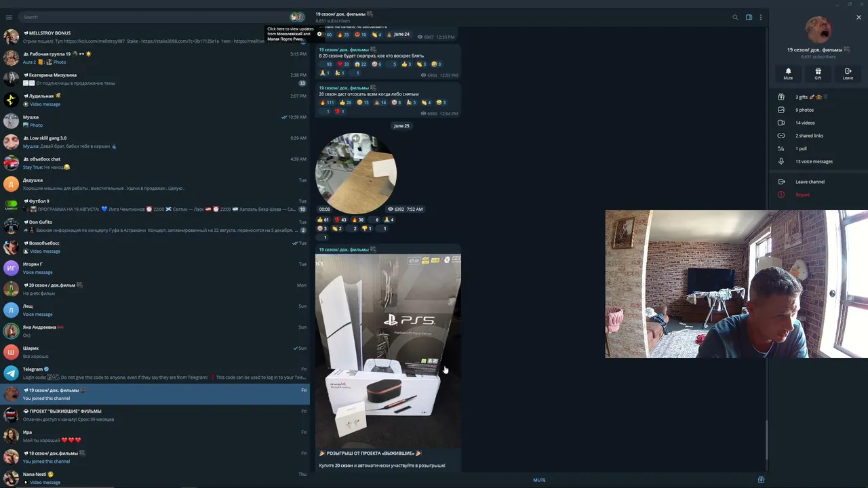The width and height of the screenshot is (868, 488).
Task: Open the 1 poll list
Action: [818, 148]
